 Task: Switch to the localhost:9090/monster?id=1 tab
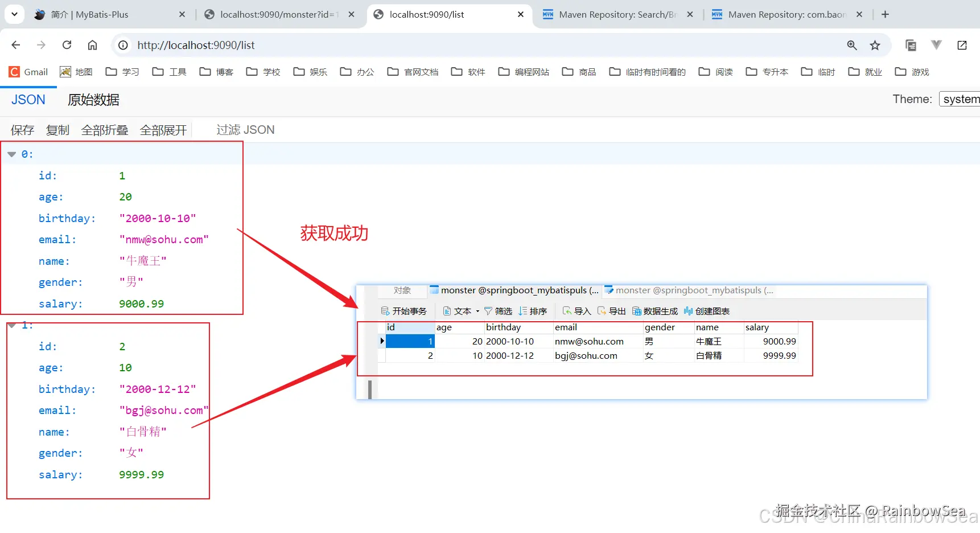click(x=279, y=14)
